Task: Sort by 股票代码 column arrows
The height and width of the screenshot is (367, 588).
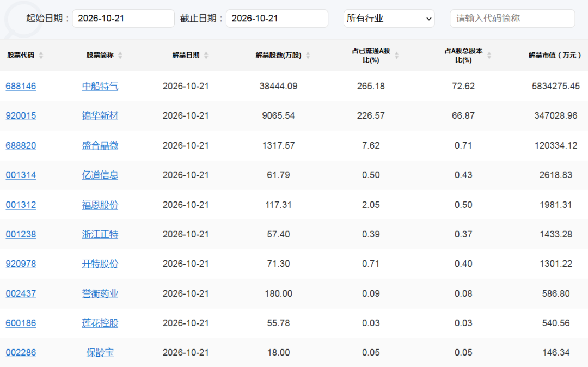Action: pos(41,56)
